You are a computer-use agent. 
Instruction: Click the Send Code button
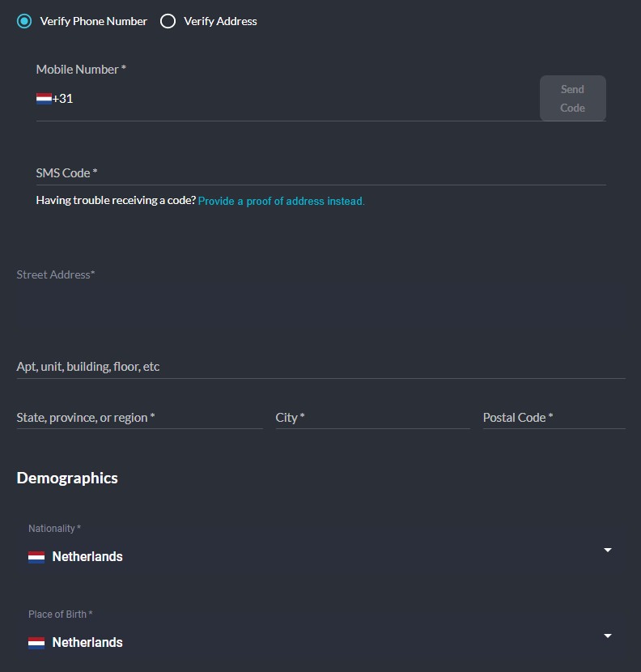[572, 98]
